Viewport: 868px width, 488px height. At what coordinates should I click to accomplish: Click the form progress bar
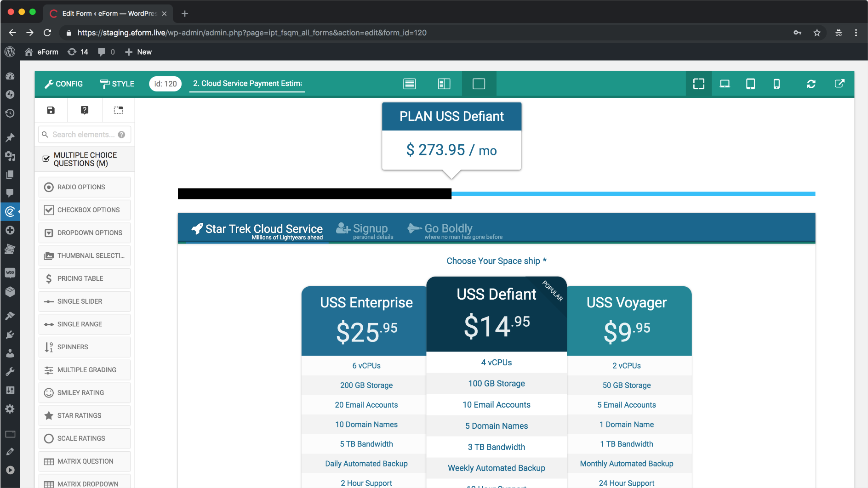click(x=497, y=193)
